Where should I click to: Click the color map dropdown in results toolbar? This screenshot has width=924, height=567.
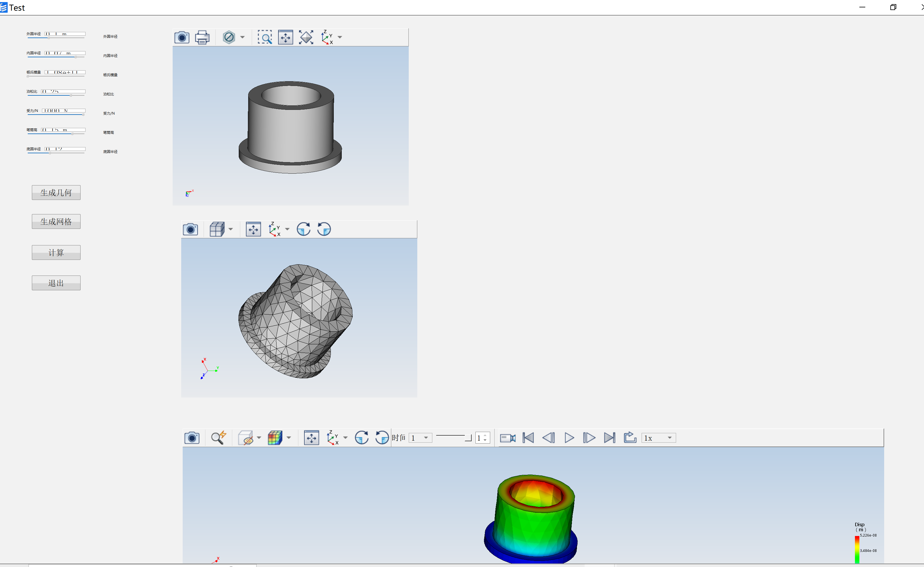pos(289,438)
